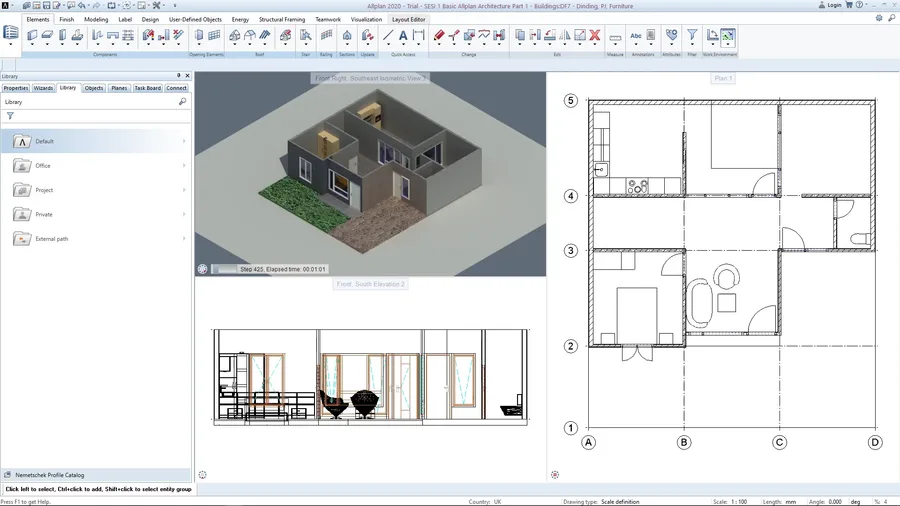Select the Column tool in Components
This screenshot has width=900, height=506.
62,36
